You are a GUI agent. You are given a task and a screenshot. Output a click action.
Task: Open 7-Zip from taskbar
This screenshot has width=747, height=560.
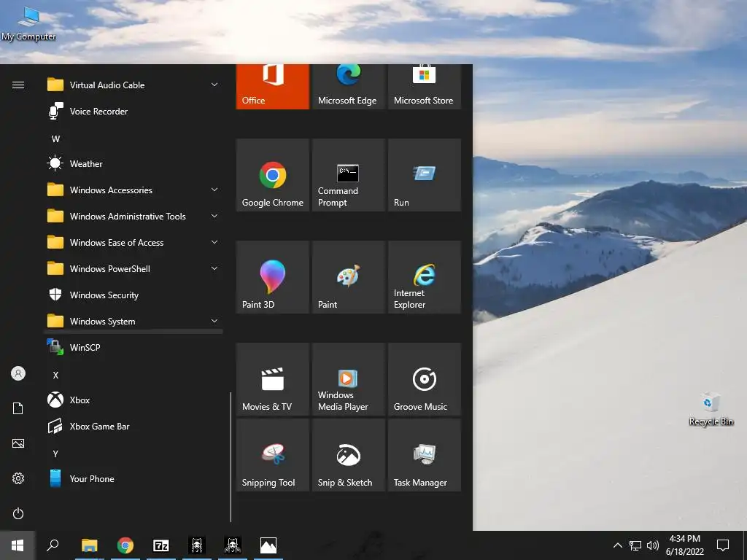tap(161, 545)
